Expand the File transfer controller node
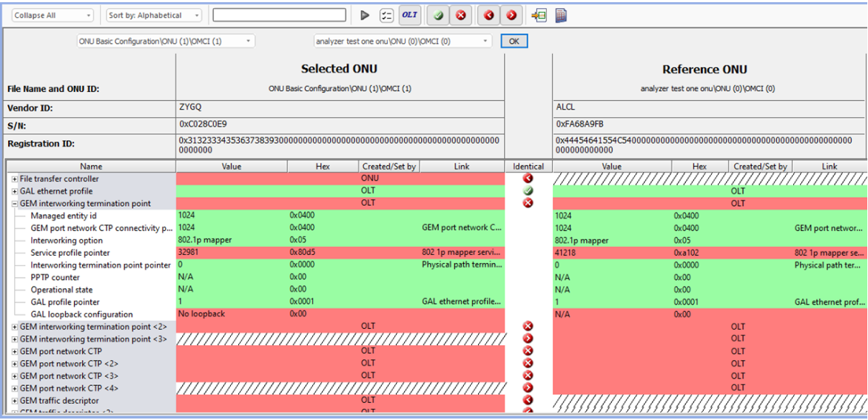Image resolution: width=868 pixels, height=420 pixels. (15, 179)
